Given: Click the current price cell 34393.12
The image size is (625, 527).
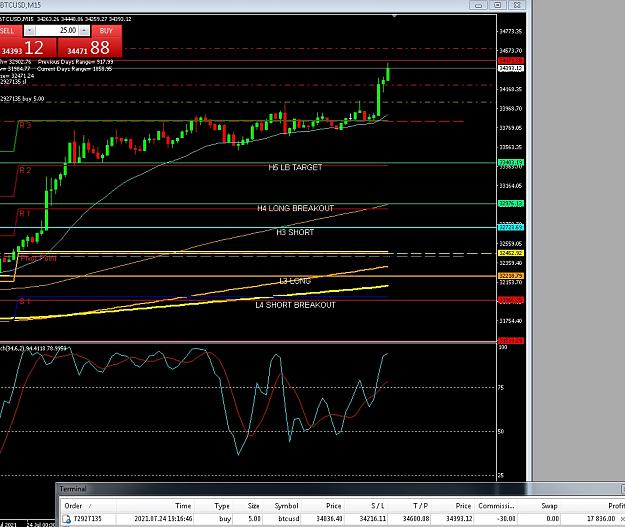Looking at the screenshot, I should (x=459, y=519).
